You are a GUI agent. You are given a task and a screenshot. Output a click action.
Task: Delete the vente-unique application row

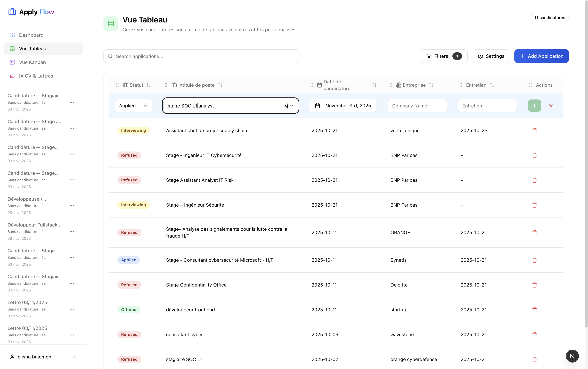(534, 131)
